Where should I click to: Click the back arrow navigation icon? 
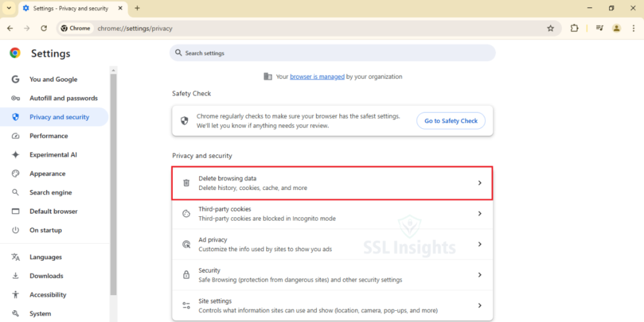(x=11, y=28)
